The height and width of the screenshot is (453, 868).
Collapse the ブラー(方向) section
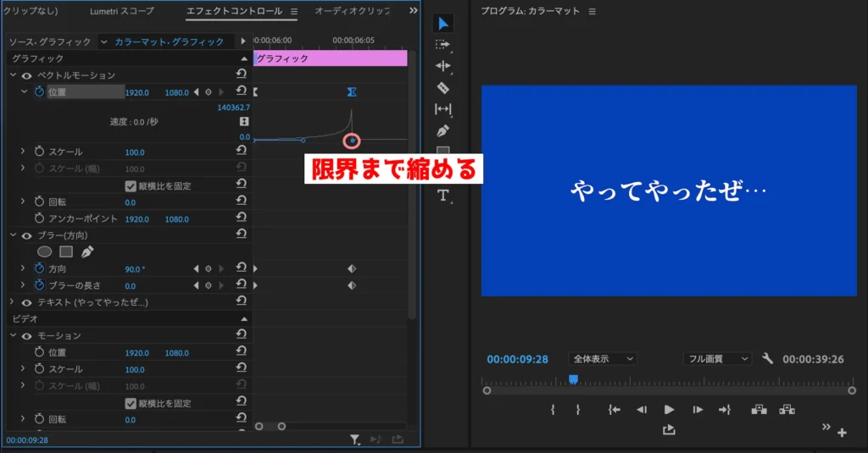[x=14, y=235]
